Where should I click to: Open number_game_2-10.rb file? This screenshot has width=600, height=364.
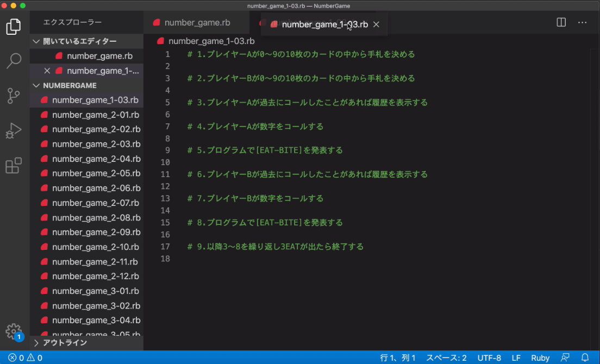click(x=86, y=247)
